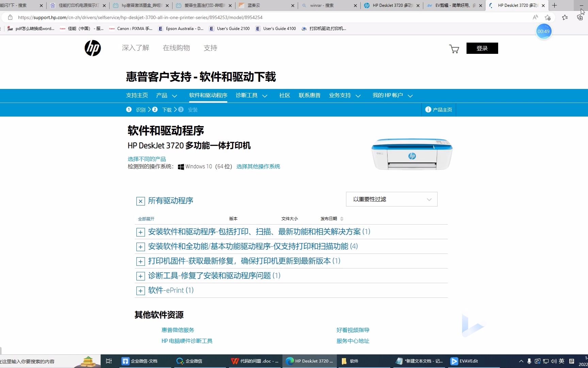The width and height of the screenshot is (588, 368).
Task: Click 选择其他操作系统 link
Action: pyautogui.click(x=258, y=167)
